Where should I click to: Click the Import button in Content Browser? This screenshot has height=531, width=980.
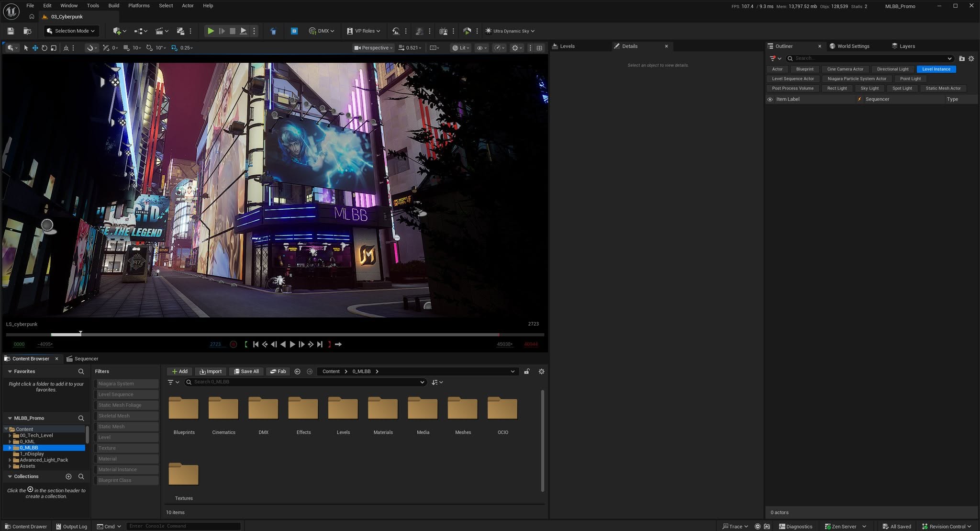(210, 372)
